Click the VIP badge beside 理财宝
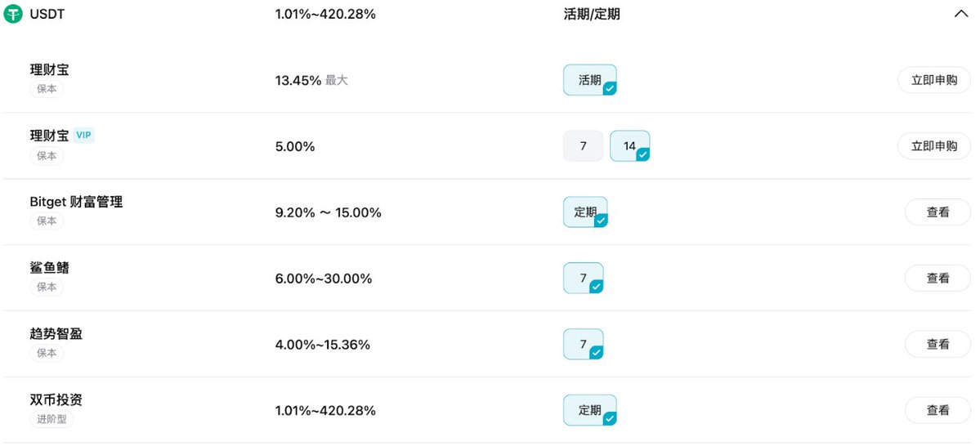This screenshot has height=446, width=980. (x=83, y=136)
